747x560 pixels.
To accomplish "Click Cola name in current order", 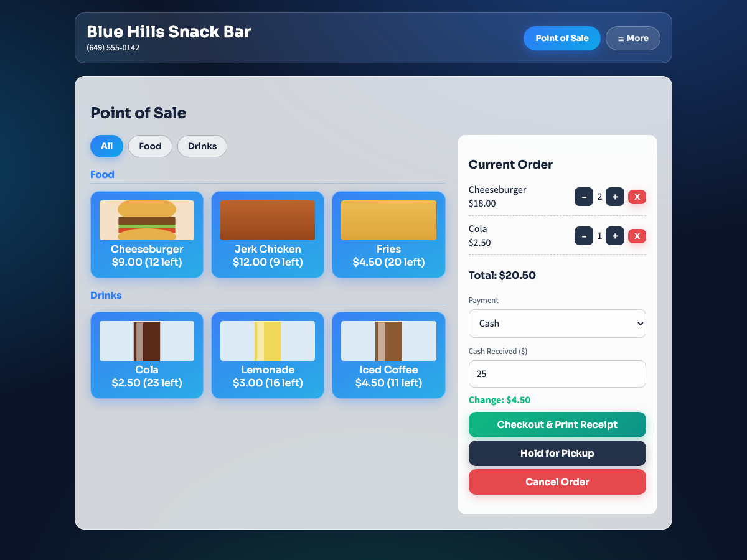I will click(478, 229).
